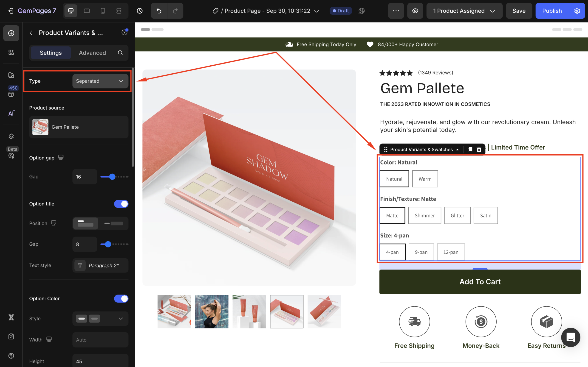Duplicate Product Variants element icon
Viewport: 588px width, 367px height.
(470, 150)
